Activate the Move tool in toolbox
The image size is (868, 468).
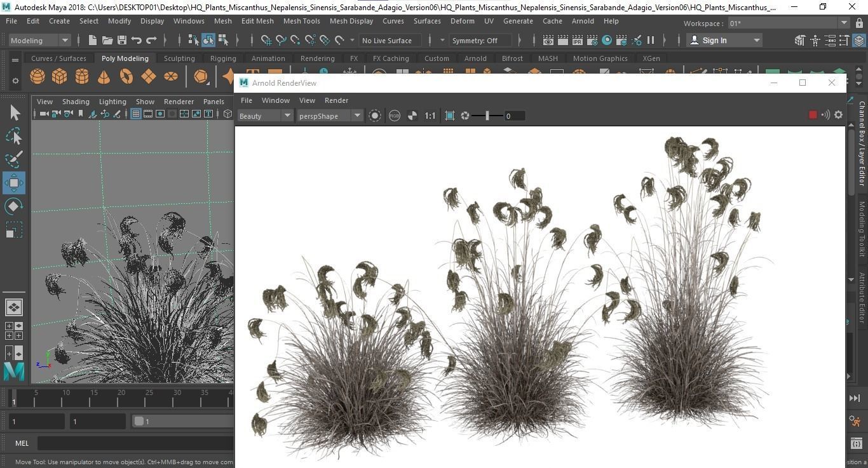(14, 183)
